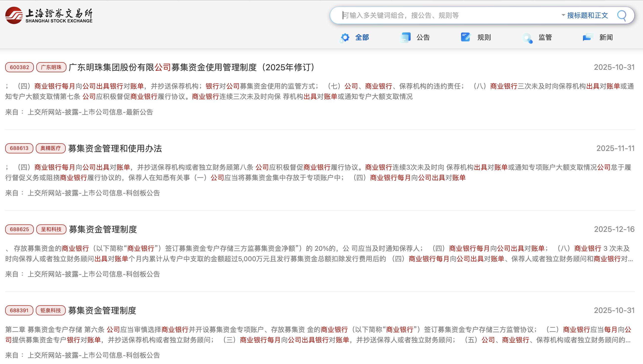Click the gear icon for 全部
Screen dimensions: 643x364
click(345, 37)
